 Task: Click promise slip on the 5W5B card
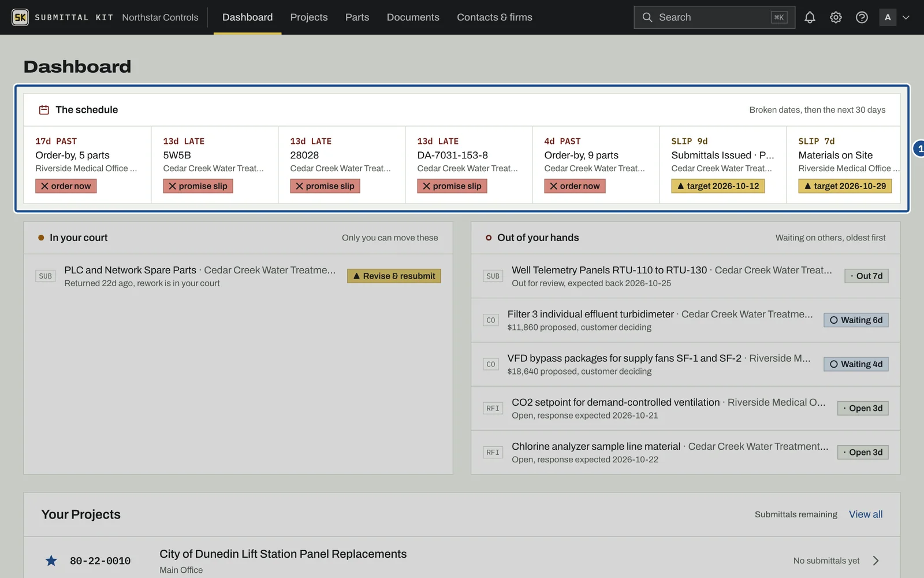[x=198, y=186]
